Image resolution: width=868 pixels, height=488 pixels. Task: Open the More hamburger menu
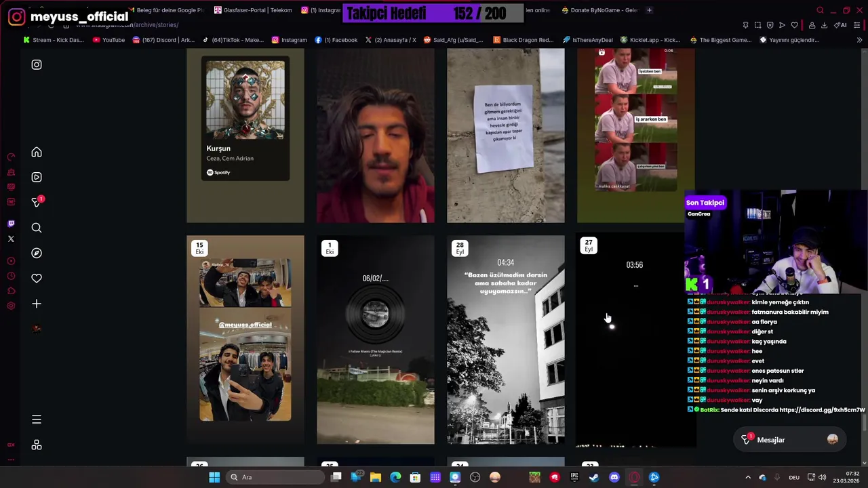coord(37,420)
